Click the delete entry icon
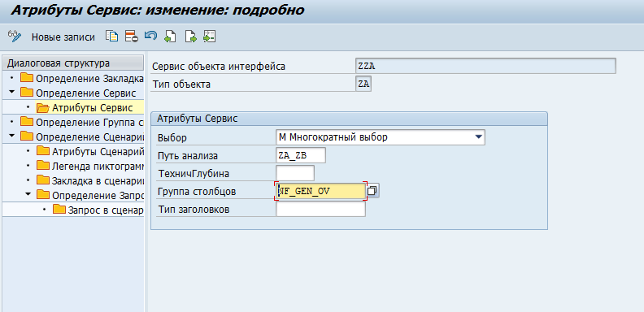This screenshot has height=312, width=644. (132, 37)
